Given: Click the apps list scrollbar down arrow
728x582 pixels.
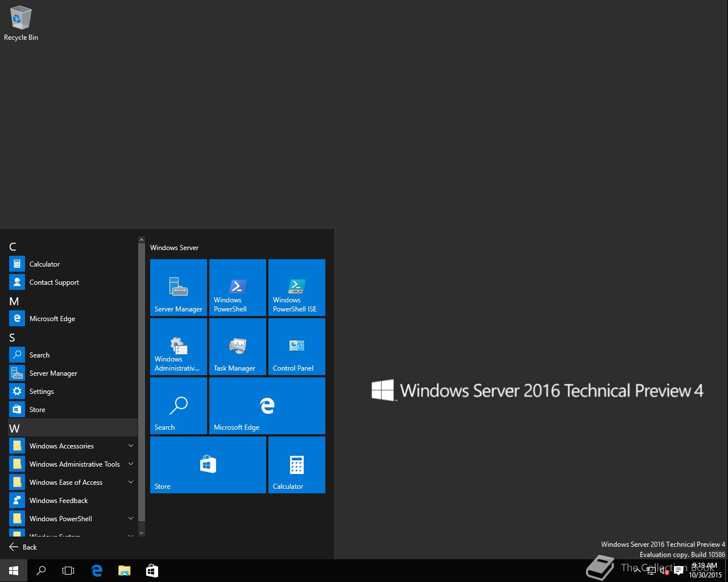Looking at the screenshot, I should point(142,533).
